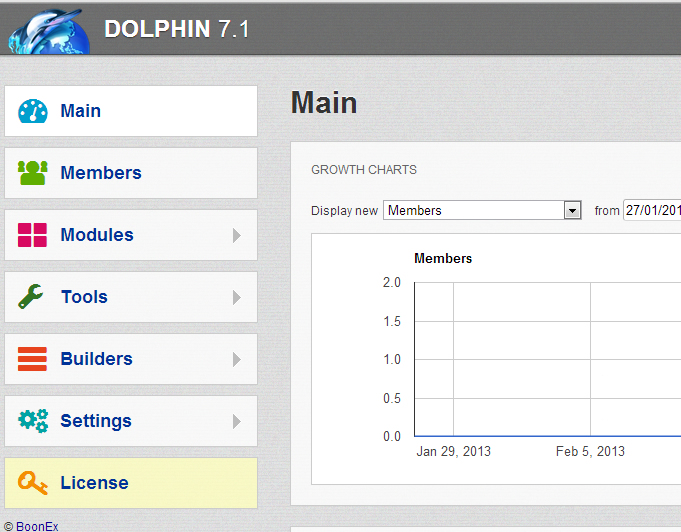Open the Settings menu item
The width and height of the screenshot is (681, 532).
coord(131,421)
